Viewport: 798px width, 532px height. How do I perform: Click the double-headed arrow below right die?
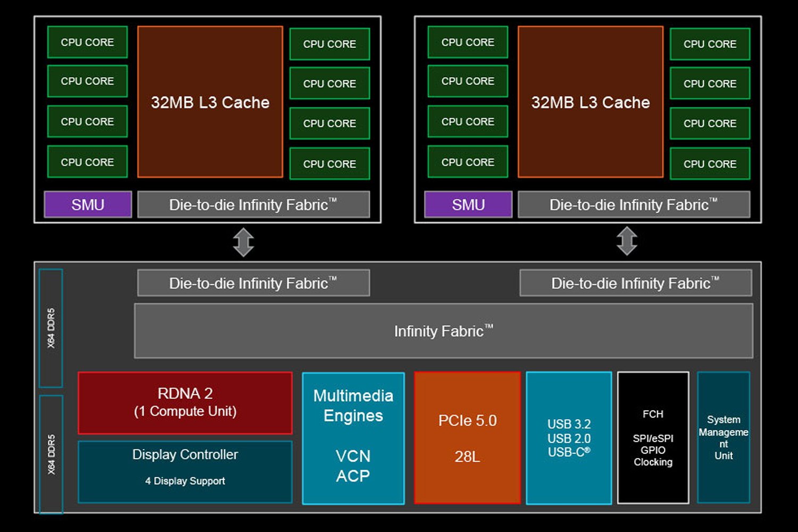tap(627, 241)
